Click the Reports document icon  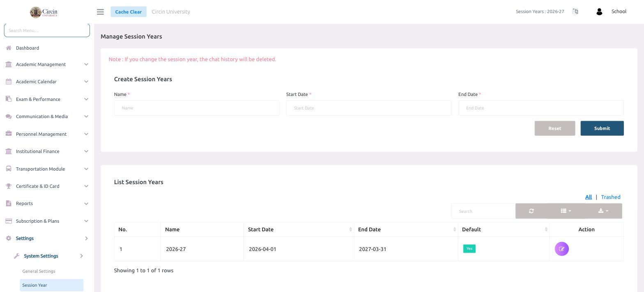(x=9, y=203)
